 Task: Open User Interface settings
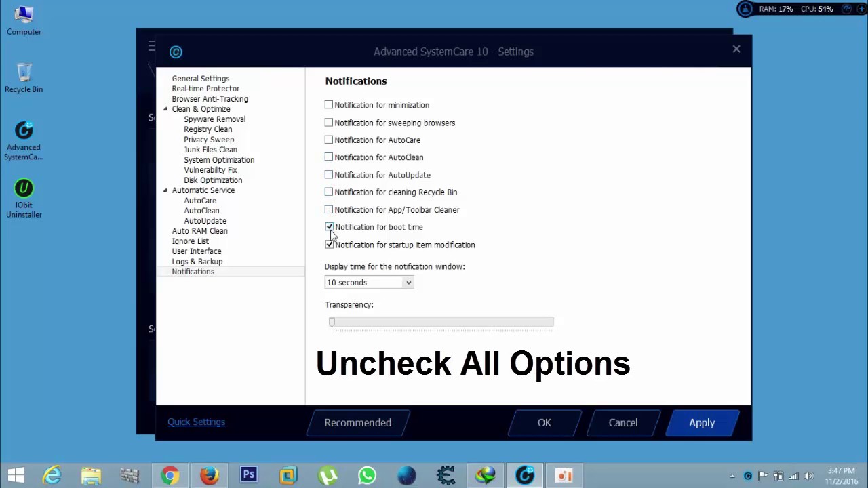pos(197,251)
